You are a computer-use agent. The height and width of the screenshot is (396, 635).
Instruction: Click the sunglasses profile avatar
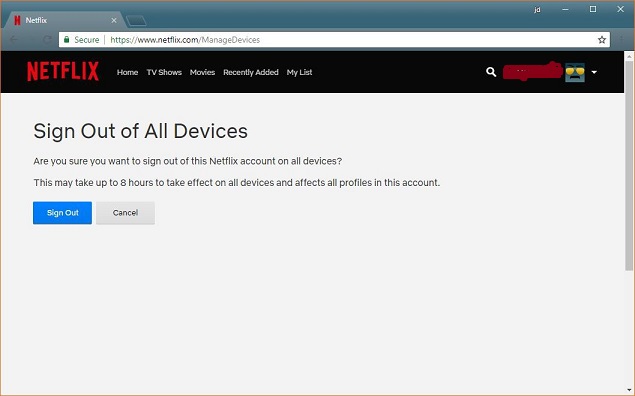pos(575,72)
